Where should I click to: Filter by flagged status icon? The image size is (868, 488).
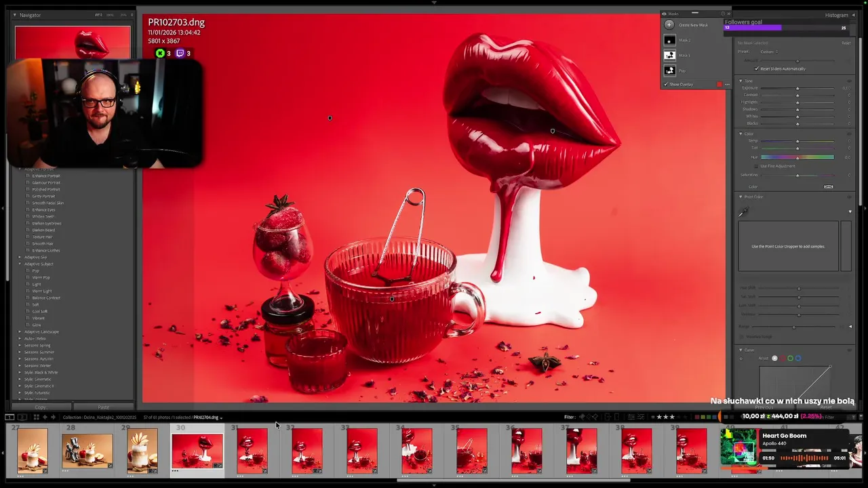[582, 417]
